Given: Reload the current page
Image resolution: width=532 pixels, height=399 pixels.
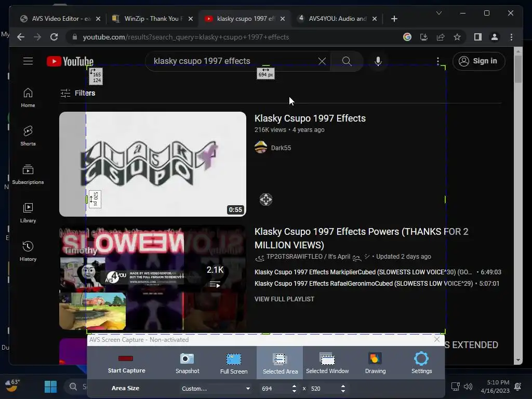Looking at the screenshot, I should coord(54,37).
